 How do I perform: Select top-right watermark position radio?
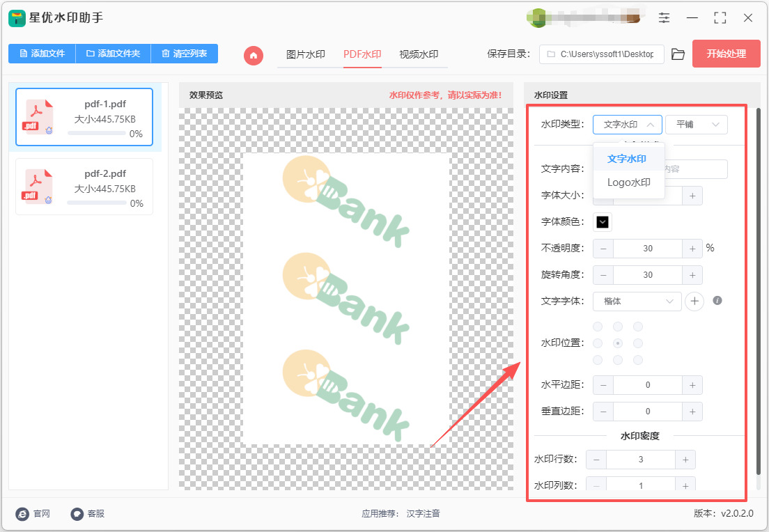pyautogui.click(x=638, y=327)
